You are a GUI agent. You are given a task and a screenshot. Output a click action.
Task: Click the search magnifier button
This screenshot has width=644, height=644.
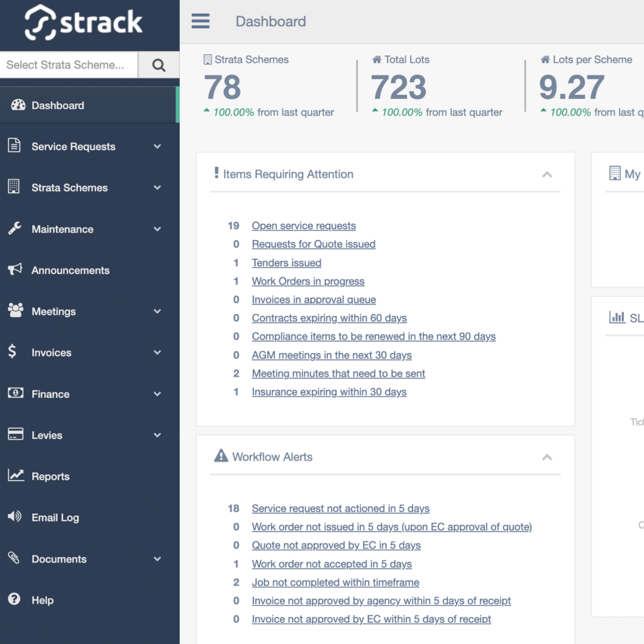pyautogui.click(x=158, y=64)
